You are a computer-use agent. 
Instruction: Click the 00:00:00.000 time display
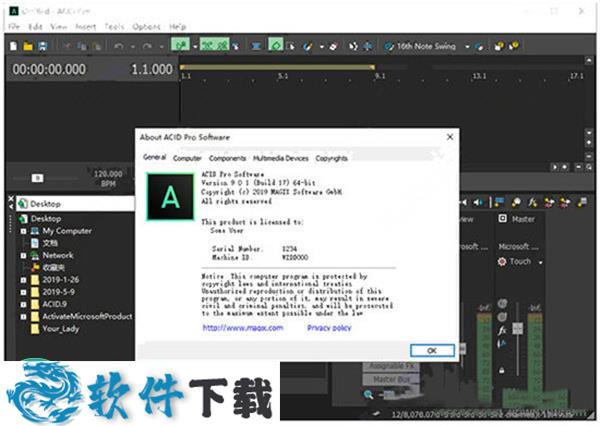49,69
